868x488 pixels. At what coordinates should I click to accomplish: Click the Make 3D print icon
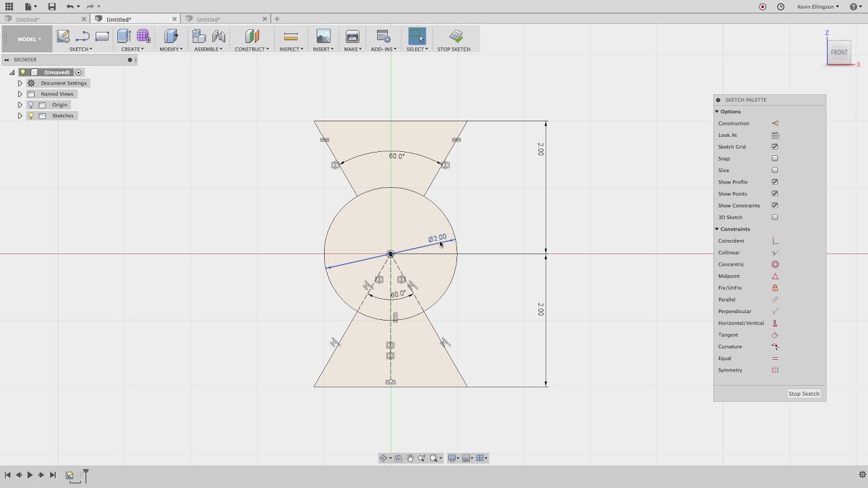(x=352, y=37)
